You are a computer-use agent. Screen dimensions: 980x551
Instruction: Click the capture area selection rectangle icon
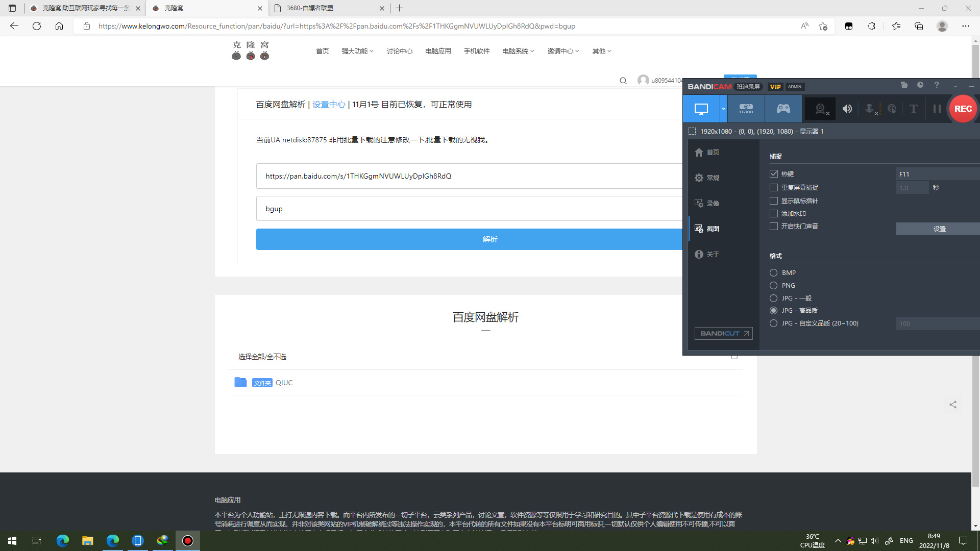coord(692,131)
